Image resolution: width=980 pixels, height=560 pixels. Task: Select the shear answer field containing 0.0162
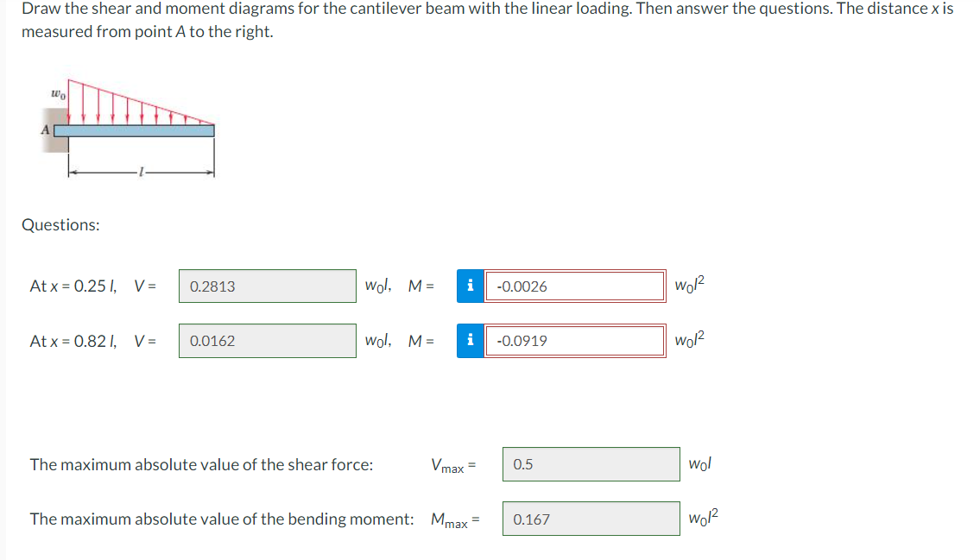pos(267,340)
